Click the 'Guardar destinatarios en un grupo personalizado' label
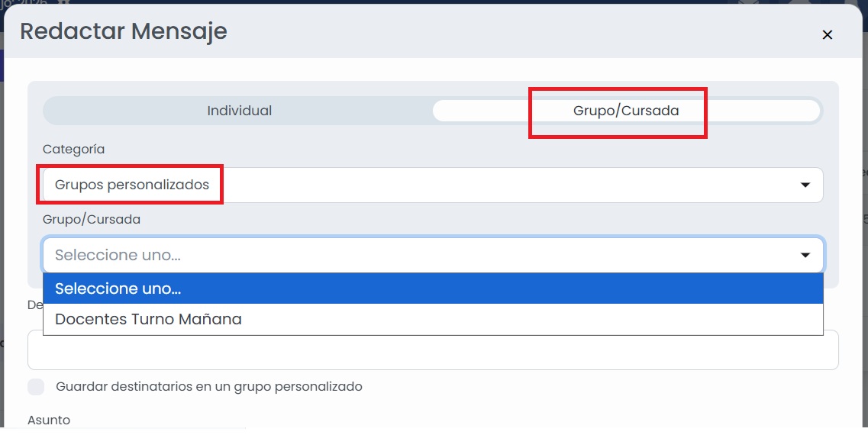868x435 pixels. point(209,387)
